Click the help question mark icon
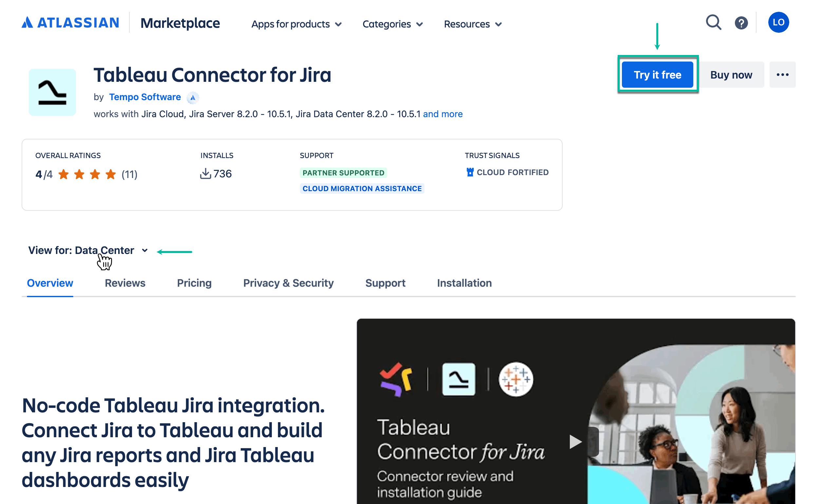Viewport: 822px width, 504px height. click(x=741, y=22)
